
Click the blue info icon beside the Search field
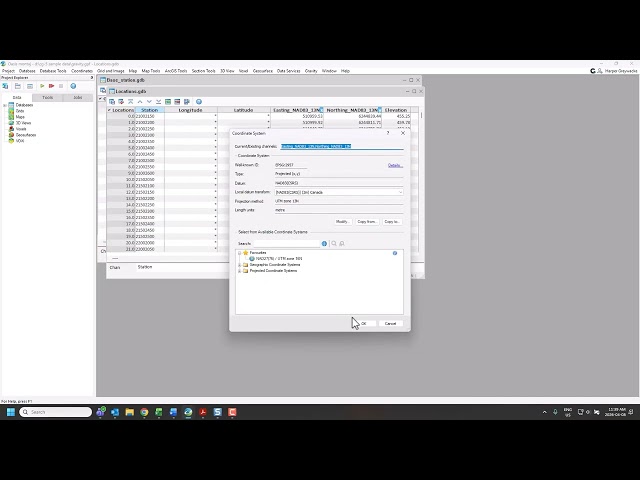(324, 244)
